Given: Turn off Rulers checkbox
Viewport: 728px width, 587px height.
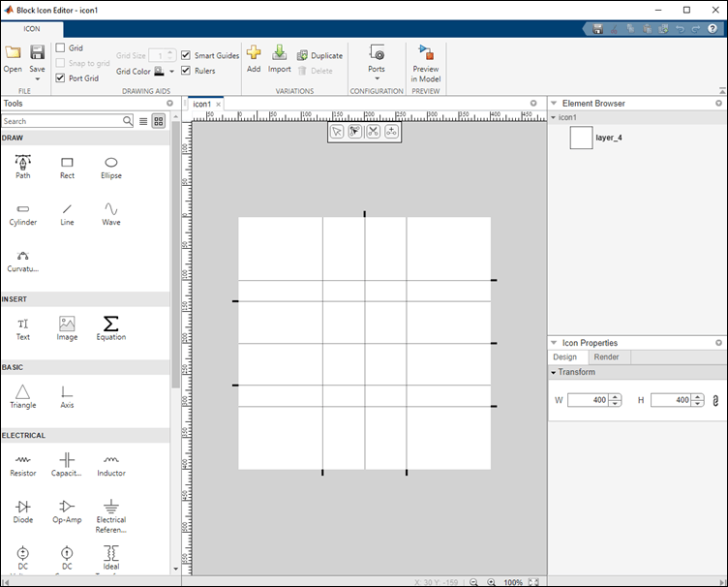Looking at the screenshot, I should (x=186, y=70).
